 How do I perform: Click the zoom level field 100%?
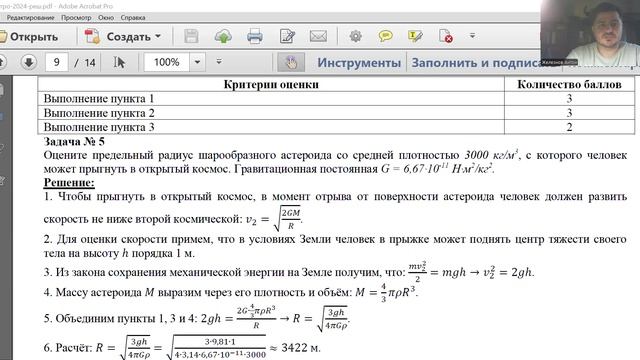coord(167,62)
